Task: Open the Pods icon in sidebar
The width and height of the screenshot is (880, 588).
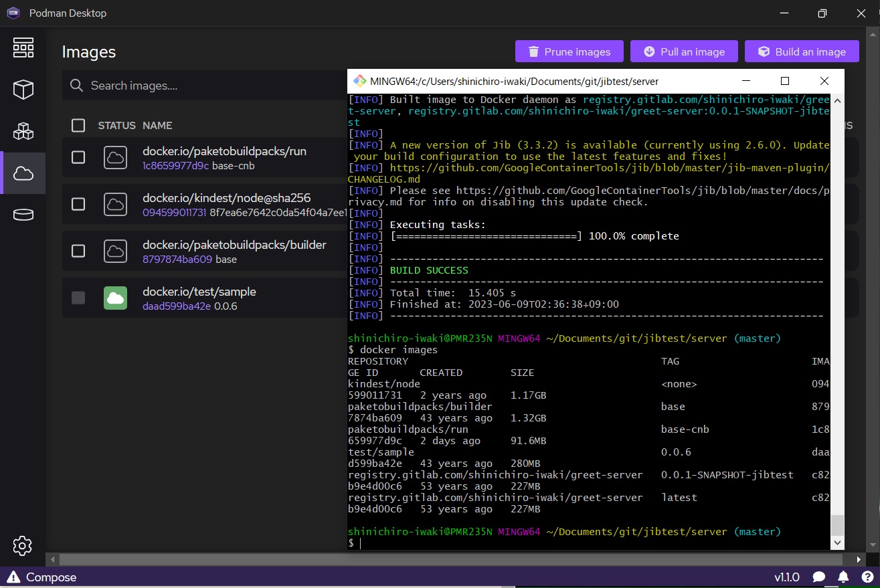Action: (23, 131)
